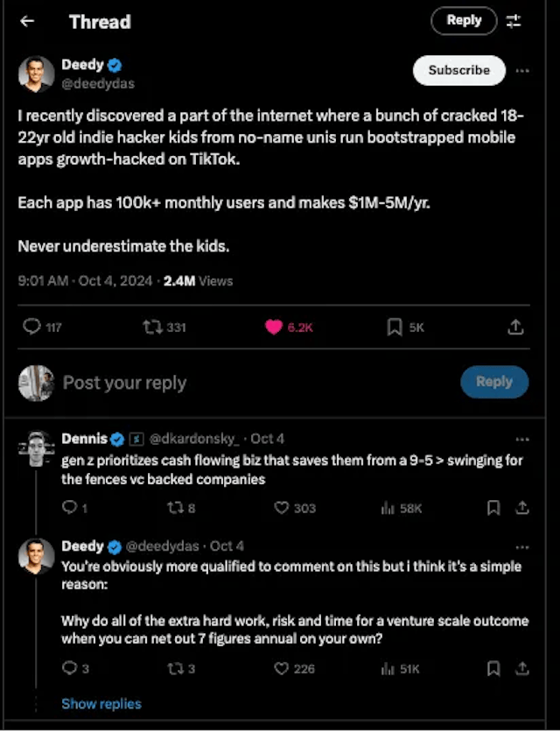Image resolution: width=560 pixels, height=733 pixels.
Task: Click the Reply button in the header
Action: [464, 21]
